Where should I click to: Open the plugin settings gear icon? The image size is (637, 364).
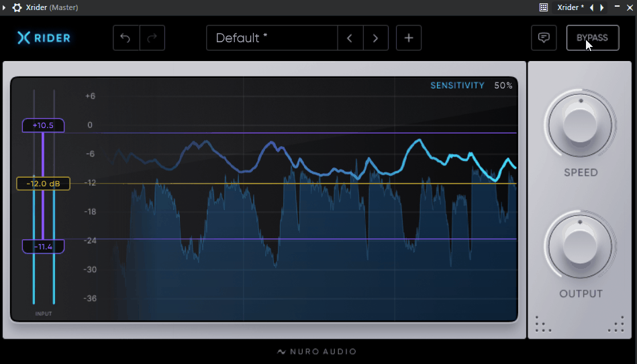17,7
